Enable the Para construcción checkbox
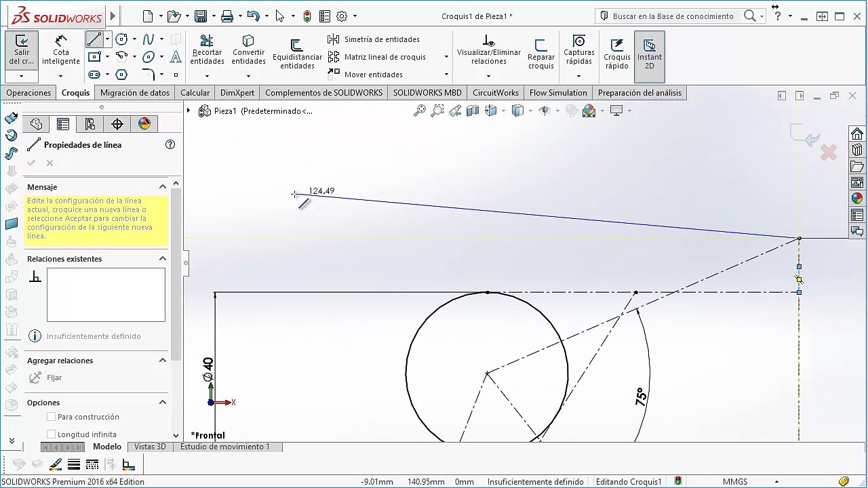868x488 pixels. click(x=52, y=417)
